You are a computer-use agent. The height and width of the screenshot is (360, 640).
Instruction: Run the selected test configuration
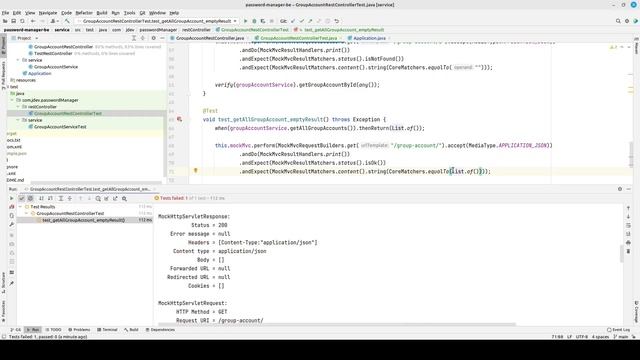(x=245, y=21)
